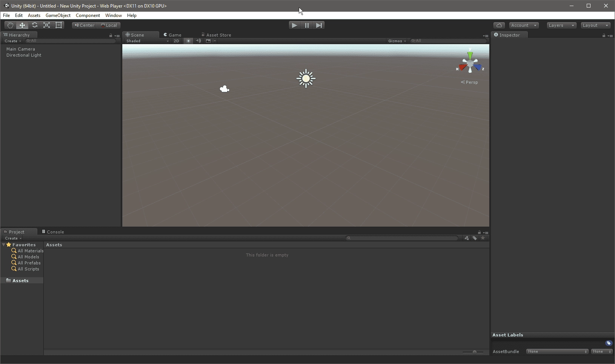Lock the Hierarchy panel
The image size is (615, 364).
pos(111,35)
